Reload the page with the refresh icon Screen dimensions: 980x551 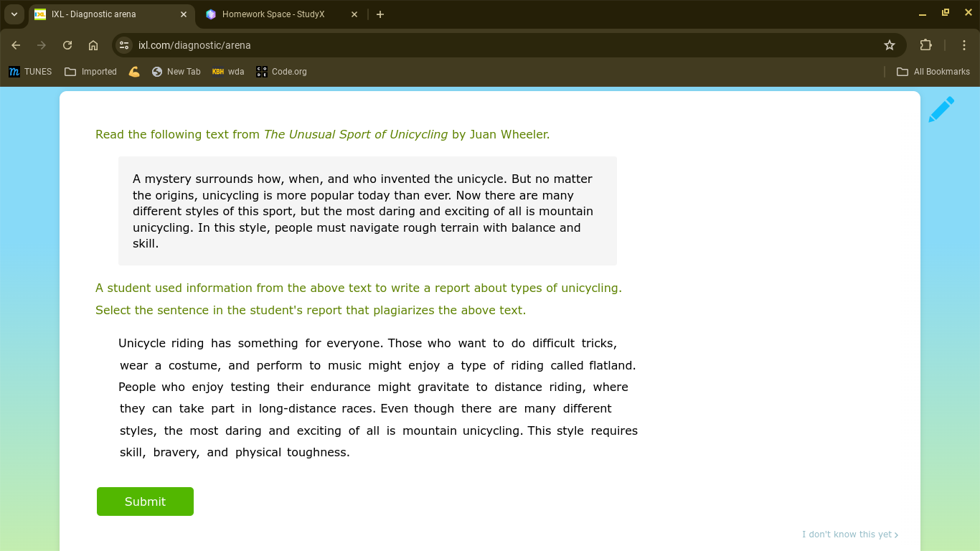pos(67,45)
